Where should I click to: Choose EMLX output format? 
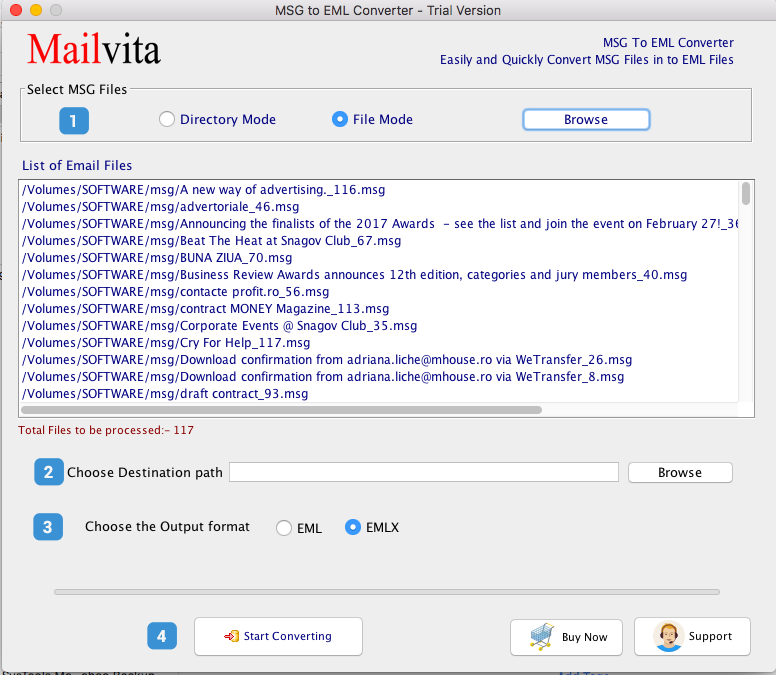[352, 527]
